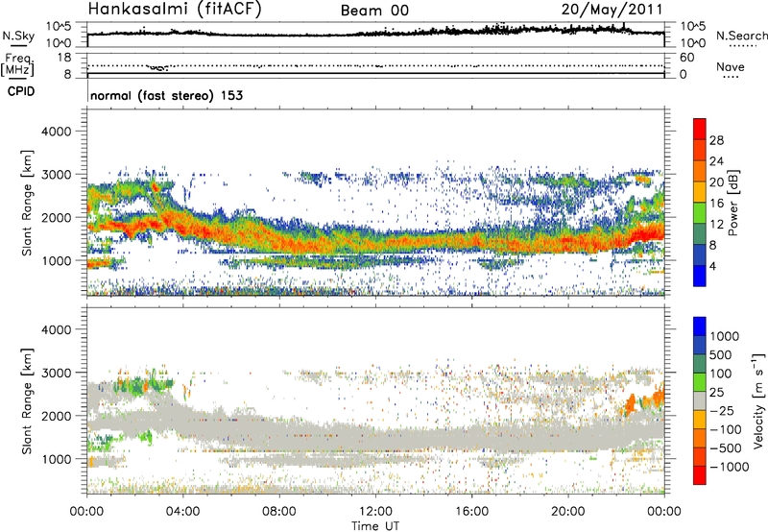Click the date '20/May/2011'
The height and width of the screenshot is (532, 768).
612,10
